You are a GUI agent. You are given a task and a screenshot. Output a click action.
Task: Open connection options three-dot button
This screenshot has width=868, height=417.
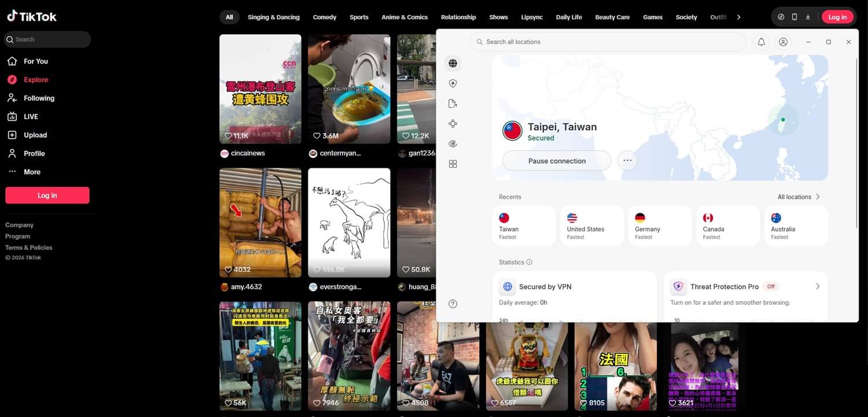(627, 161)
